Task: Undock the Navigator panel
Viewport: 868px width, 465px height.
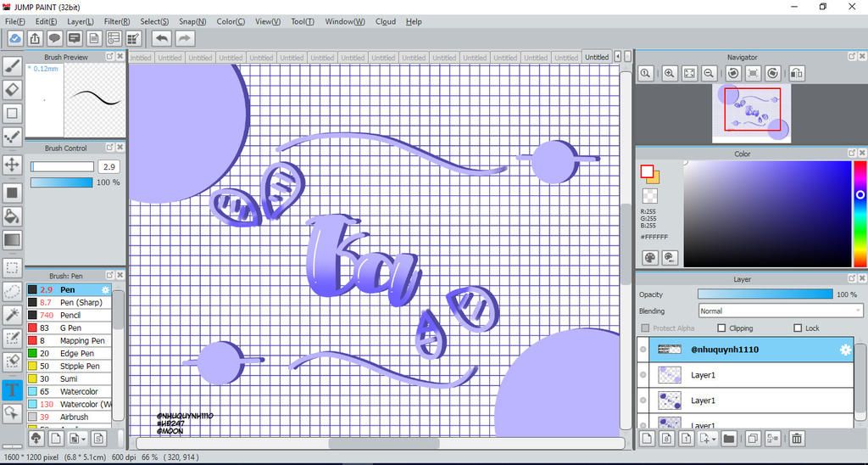Action: [852, 57]
